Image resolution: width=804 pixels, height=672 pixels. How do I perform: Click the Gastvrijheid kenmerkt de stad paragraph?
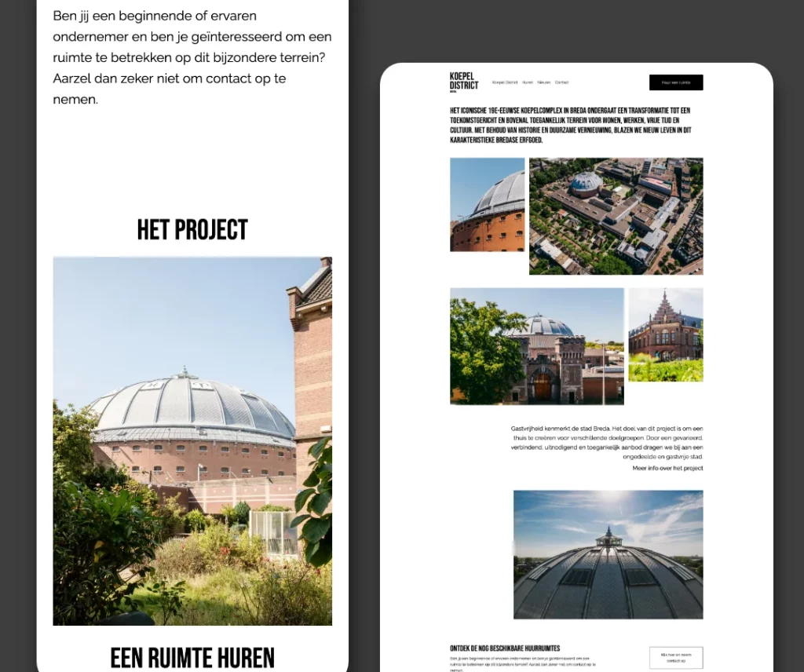point(606,442)
